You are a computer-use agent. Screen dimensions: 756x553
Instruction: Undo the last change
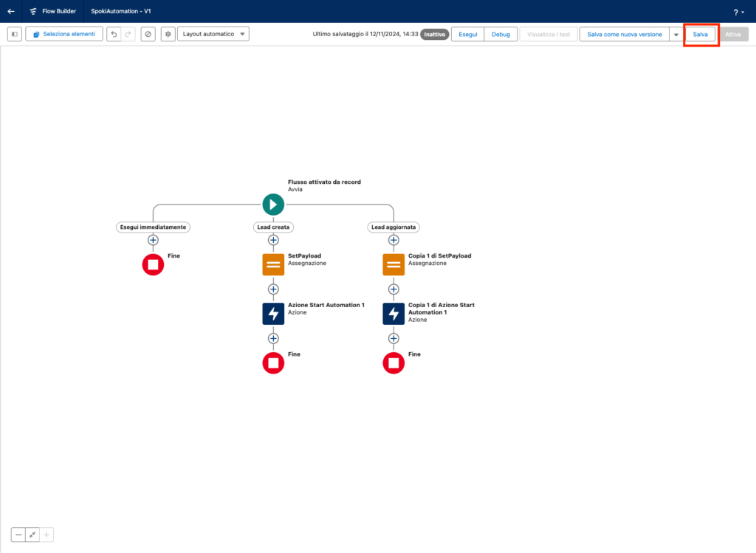point(114,34)
